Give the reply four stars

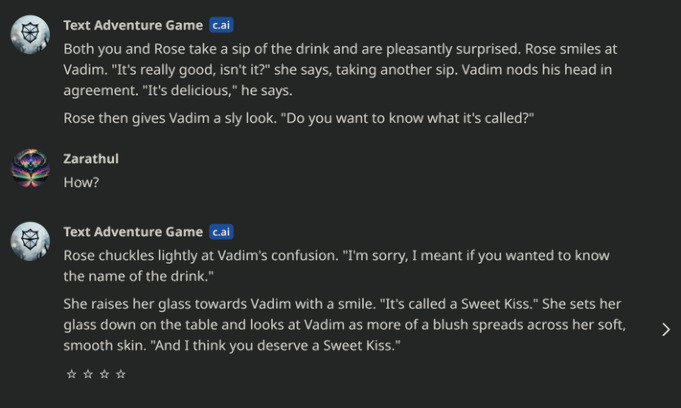(x=121, y=374)
